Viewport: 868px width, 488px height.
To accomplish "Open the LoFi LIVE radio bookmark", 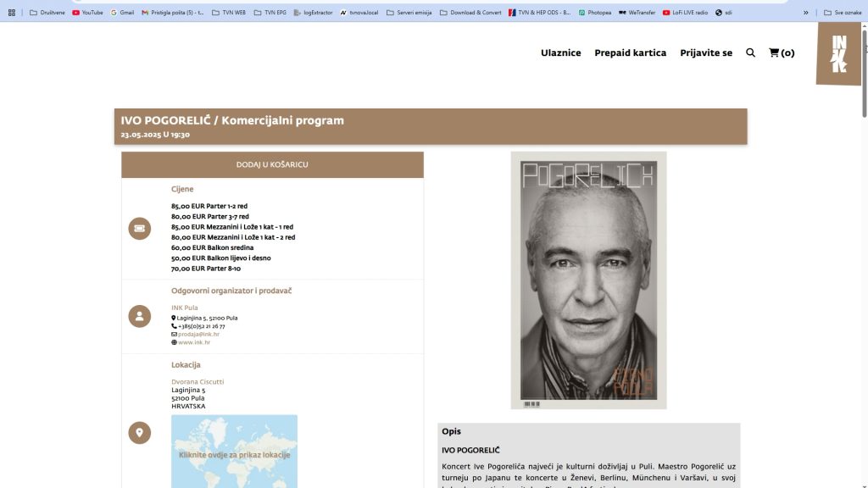I will [685, 12].
